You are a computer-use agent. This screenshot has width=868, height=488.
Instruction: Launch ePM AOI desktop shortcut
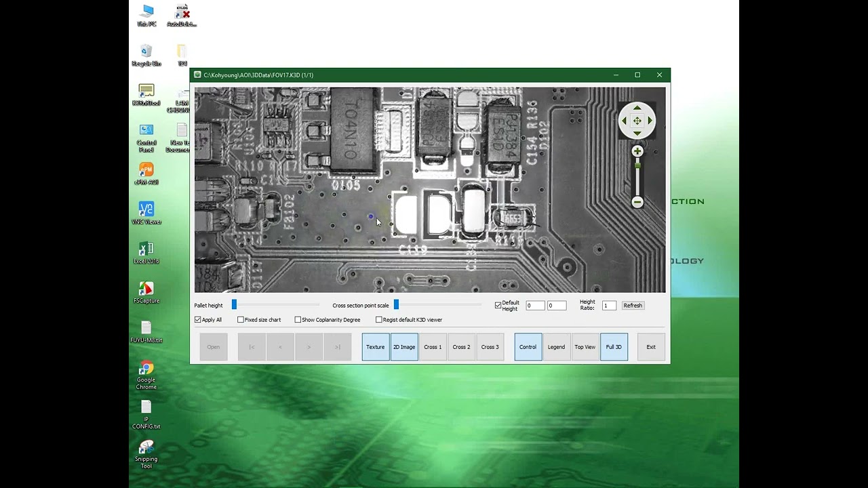coord(146,174)
